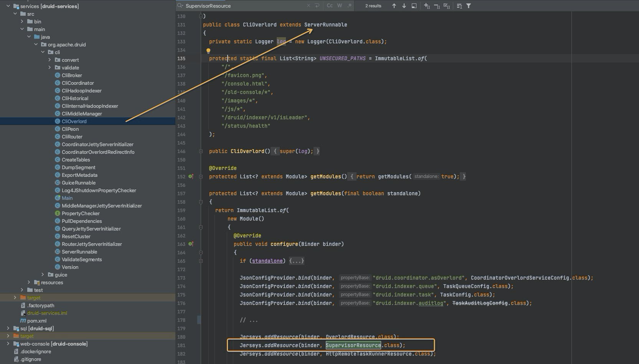
Task: Click the pom.xml Maven file icon
Action: pyautogui.click(x=23, y=321)
